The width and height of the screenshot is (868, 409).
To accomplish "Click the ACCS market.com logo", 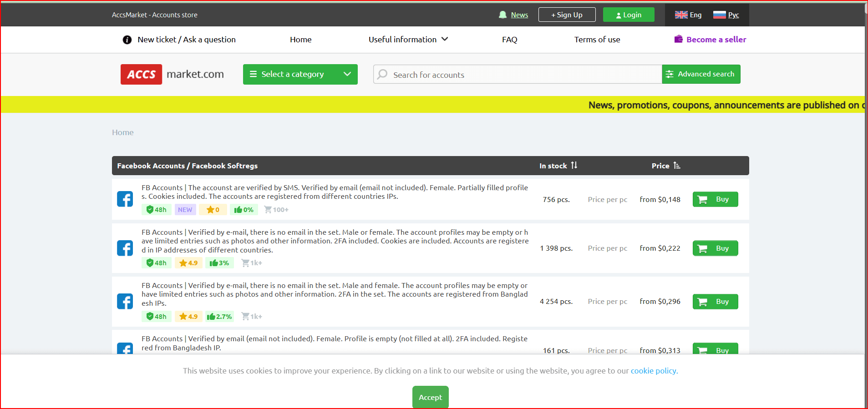I will tap(172, 74).
